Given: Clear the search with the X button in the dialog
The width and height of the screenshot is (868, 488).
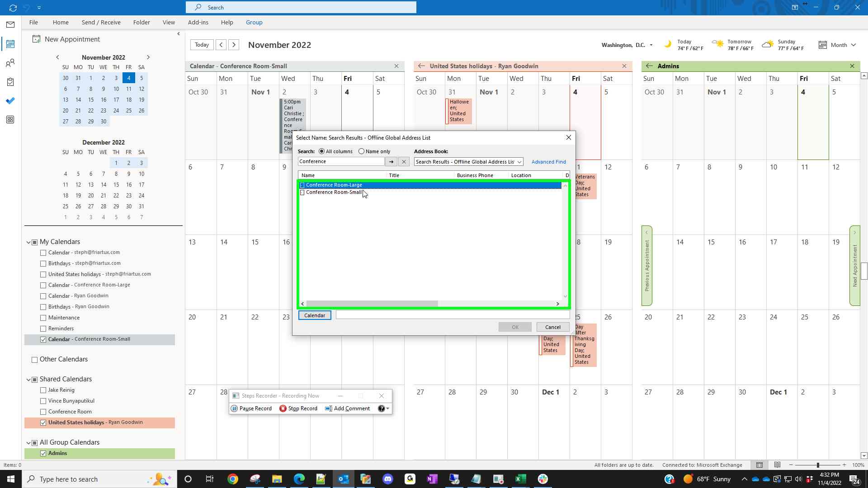Looking at the screenshot, I should [x=404, y=162].
